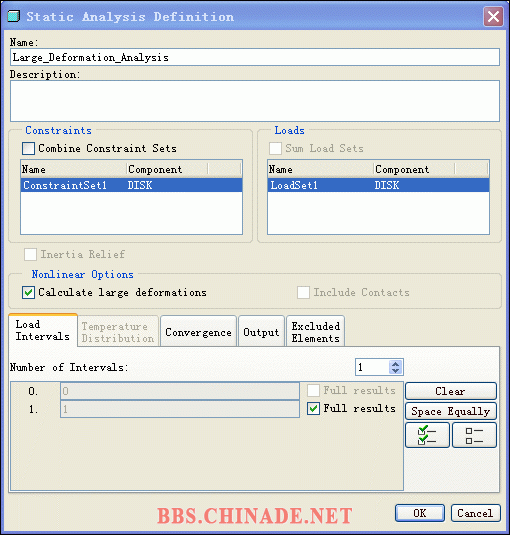Click the uncheck-all full results icon button

(474, 435)
